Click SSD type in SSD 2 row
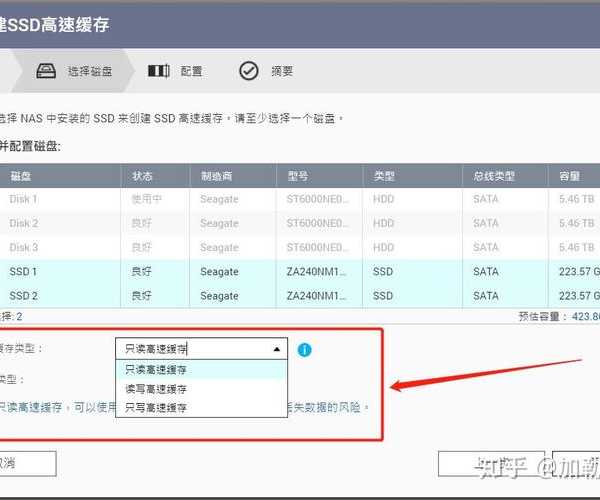600x500 pixels. [x=383, y=296]
